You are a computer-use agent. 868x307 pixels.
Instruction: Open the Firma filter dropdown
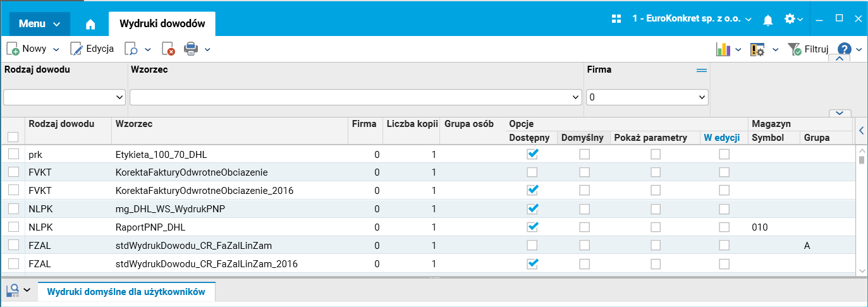[647, 97]
